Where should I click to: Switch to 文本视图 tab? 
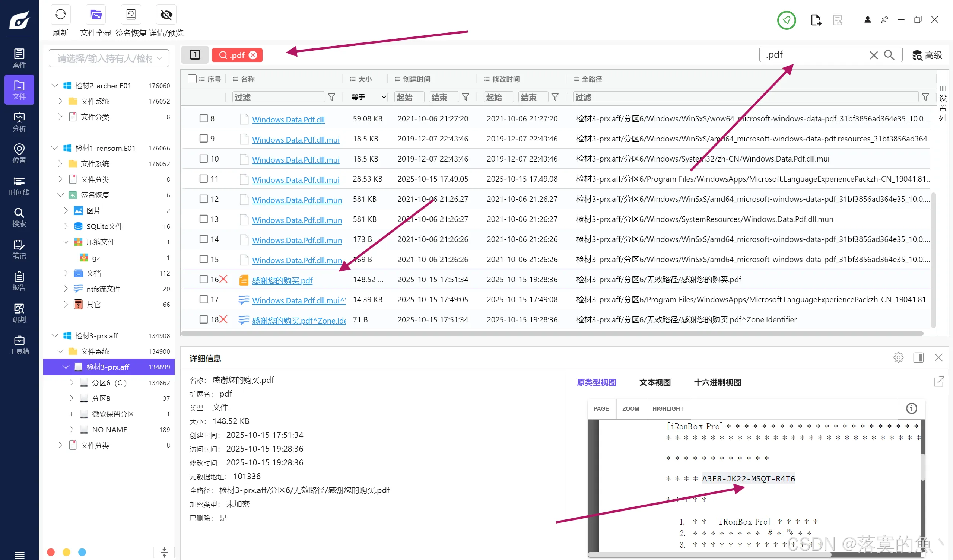click(655, 382)
